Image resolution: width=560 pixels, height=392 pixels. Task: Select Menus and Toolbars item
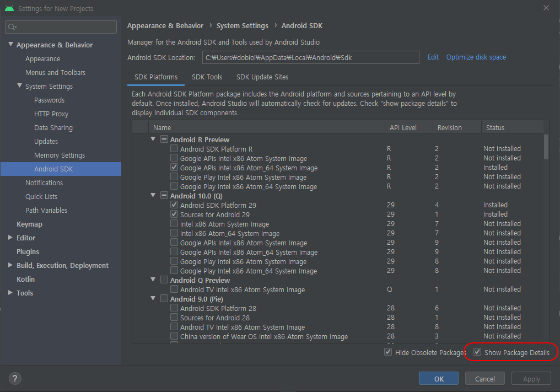click(x=55, y=73)
